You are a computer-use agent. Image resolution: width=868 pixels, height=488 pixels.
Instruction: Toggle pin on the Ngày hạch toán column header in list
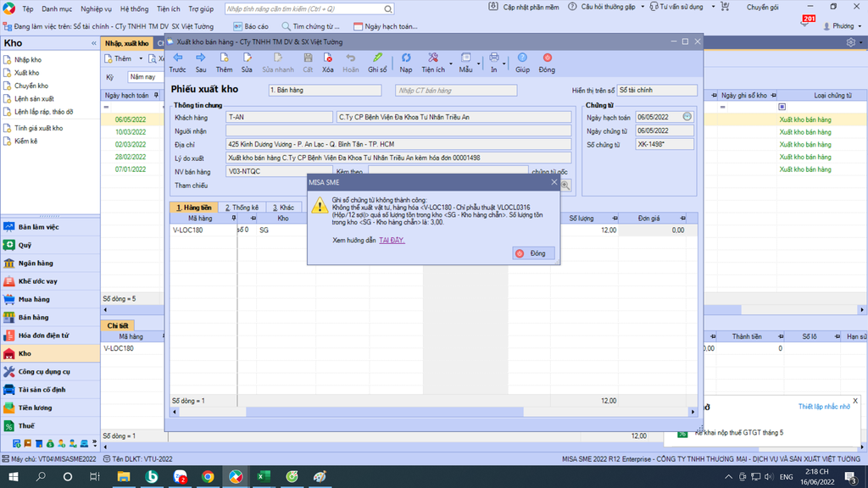point(156,95)
